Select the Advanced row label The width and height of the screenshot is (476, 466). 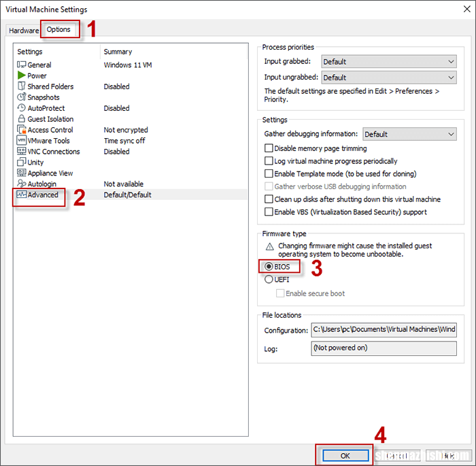coord(43,195)
